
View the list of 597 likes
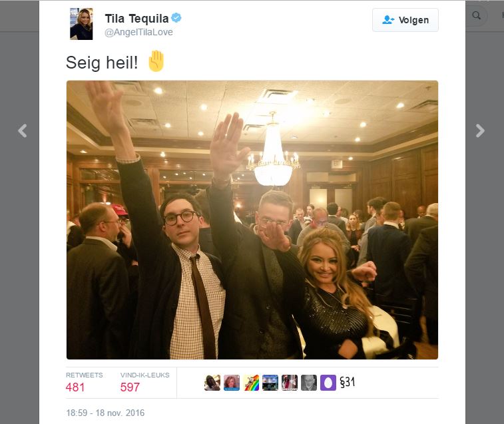(x=144, y=383)
